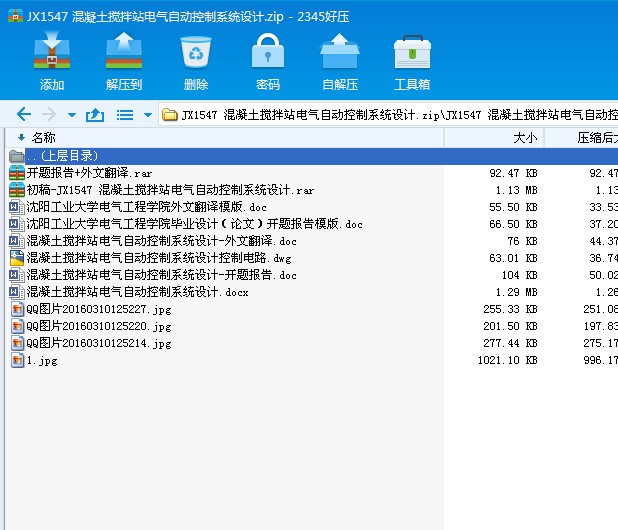Click image icon of QQ图片20160310125214.jpg

point(17,343)
